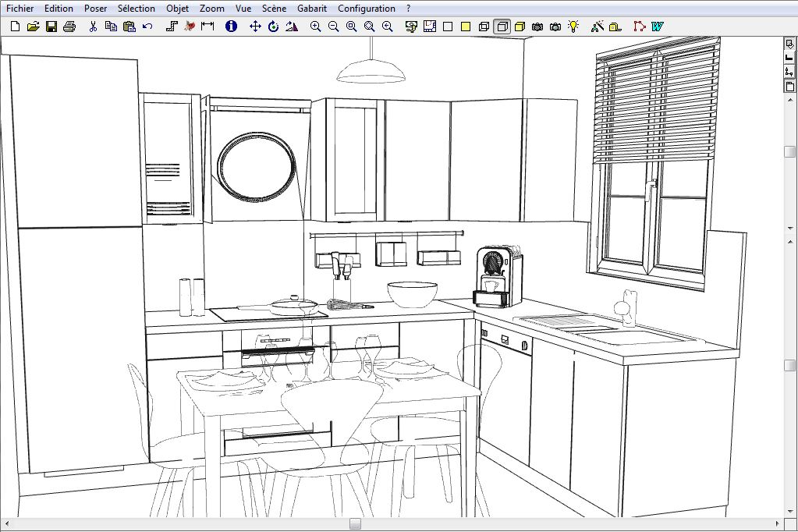Open the Fichier menu
The width and height of the screenshot is (798, 532).
[x=20, y=9]
